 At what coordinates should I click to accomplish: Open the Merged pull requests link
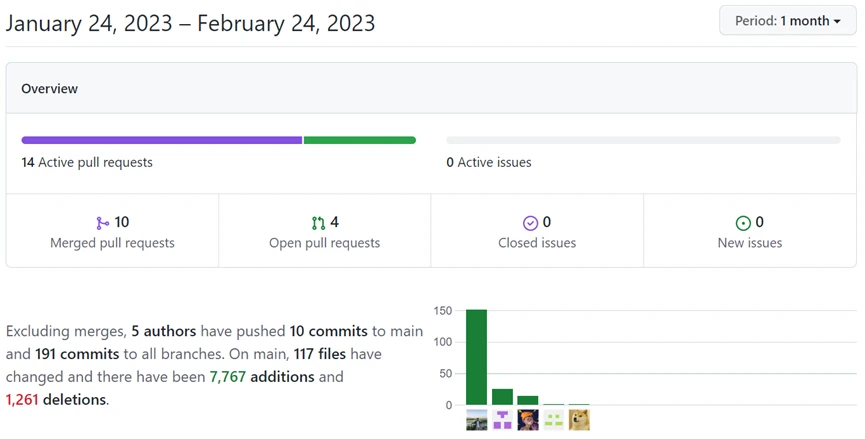click(x=112, y=243)
